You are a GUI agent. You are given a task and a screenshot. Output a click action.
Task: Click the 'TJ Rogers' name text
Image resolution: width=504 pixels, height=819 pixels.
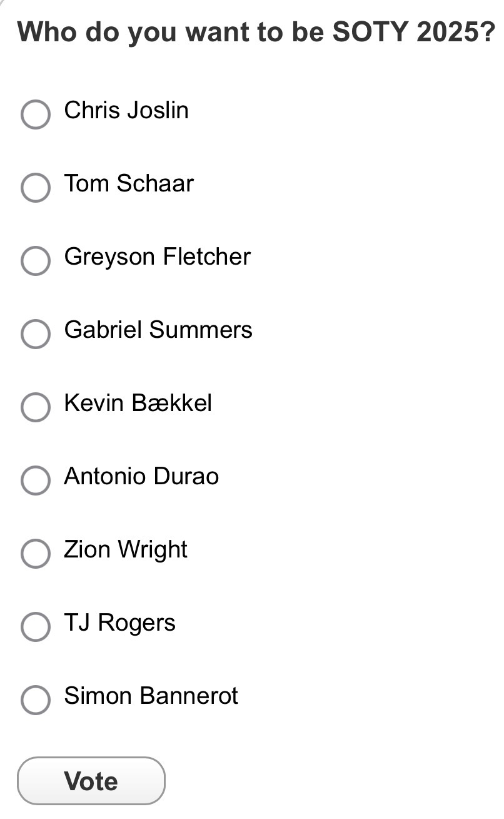(x=119, y=623)
